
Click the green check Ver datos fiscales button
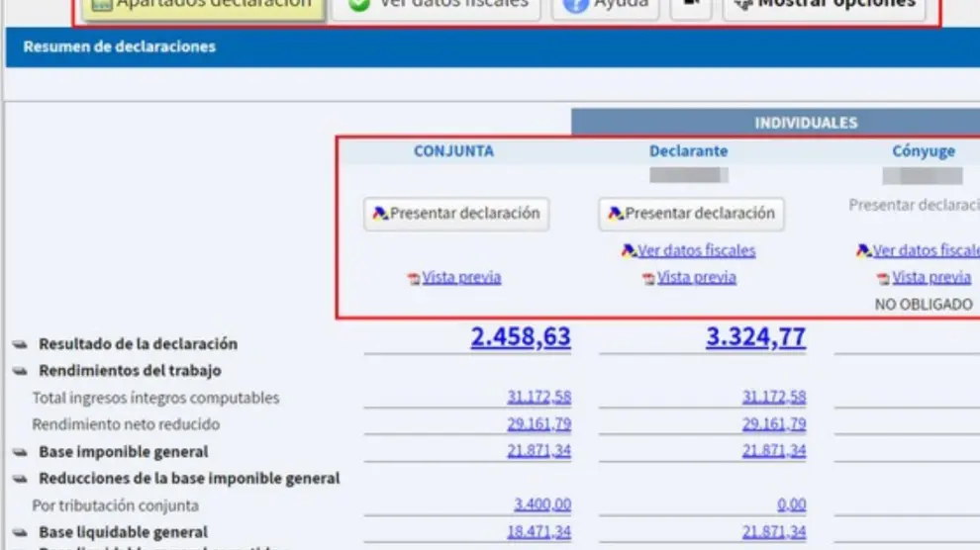[437, 5]
